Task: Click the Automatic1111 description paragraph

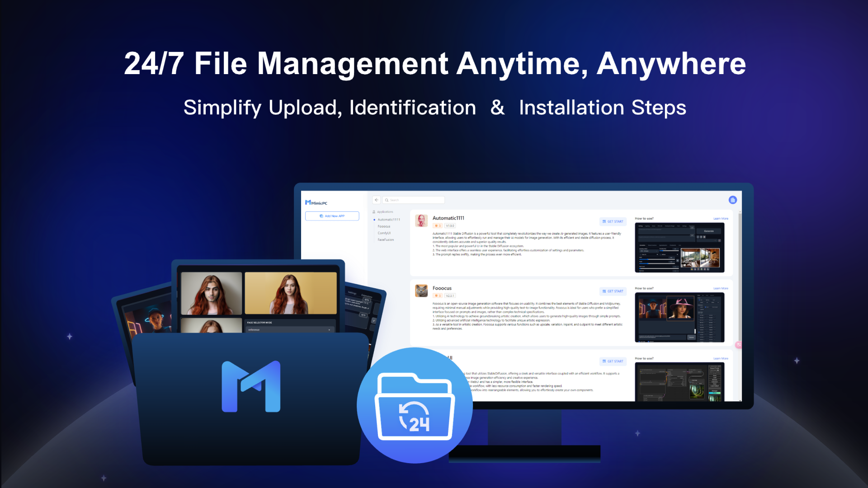Action: tap(527, 244)
